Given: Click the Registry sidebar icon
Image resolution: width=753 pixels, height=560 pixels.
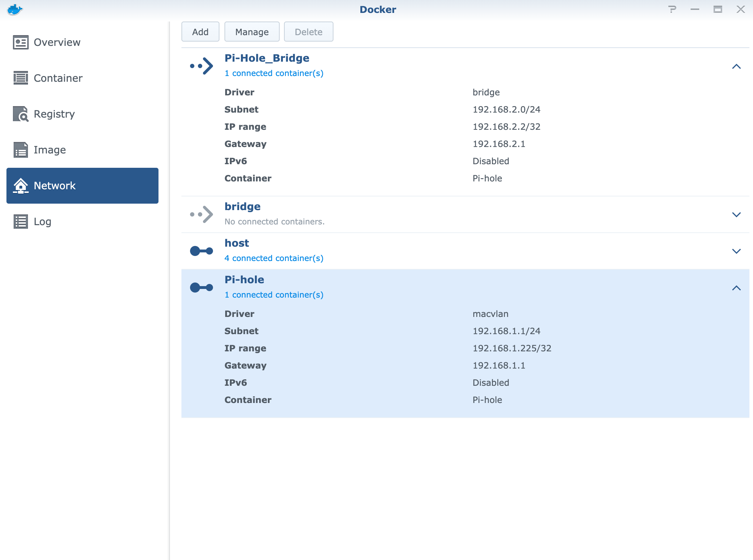Looking at the screenshot, I should tap(21, 114).
